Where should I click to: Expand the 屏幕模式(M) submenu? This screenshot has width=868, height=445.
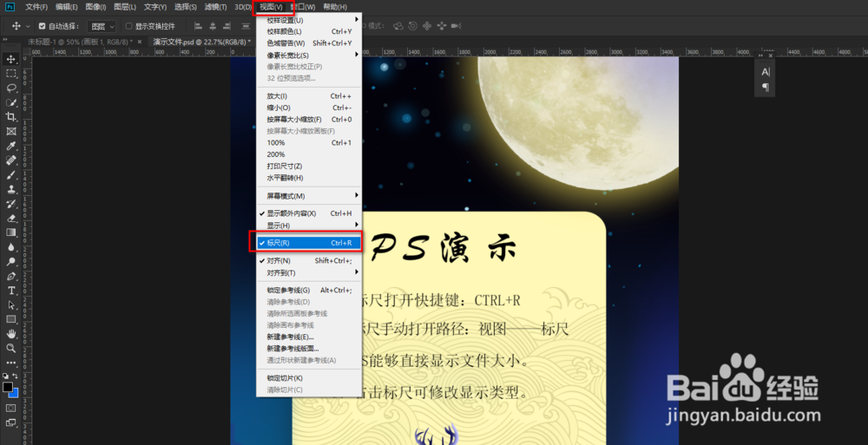(309, 196)
